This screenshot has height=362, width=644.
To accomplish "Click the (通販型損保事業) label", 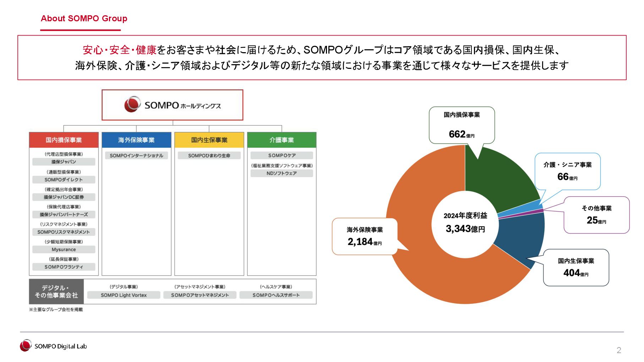I will pyautogui.click(x=64, y=172).
